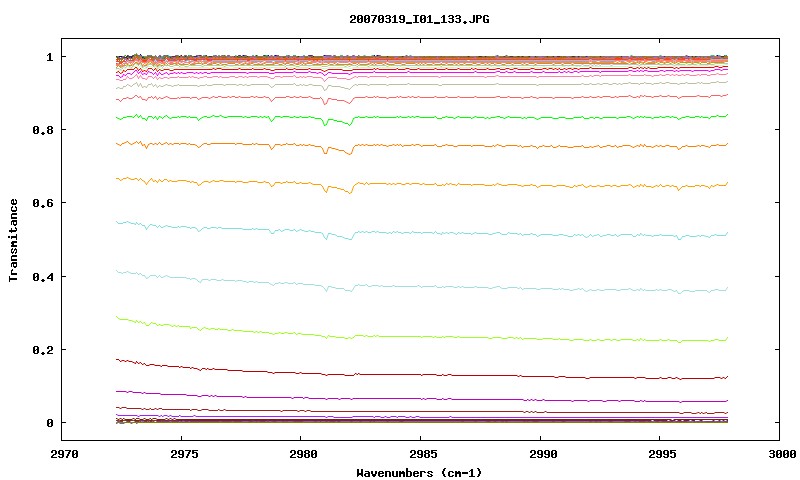Click the y-axis value 0
The width and height of the screenshot is (800, 480).
(x=49, y=423)
